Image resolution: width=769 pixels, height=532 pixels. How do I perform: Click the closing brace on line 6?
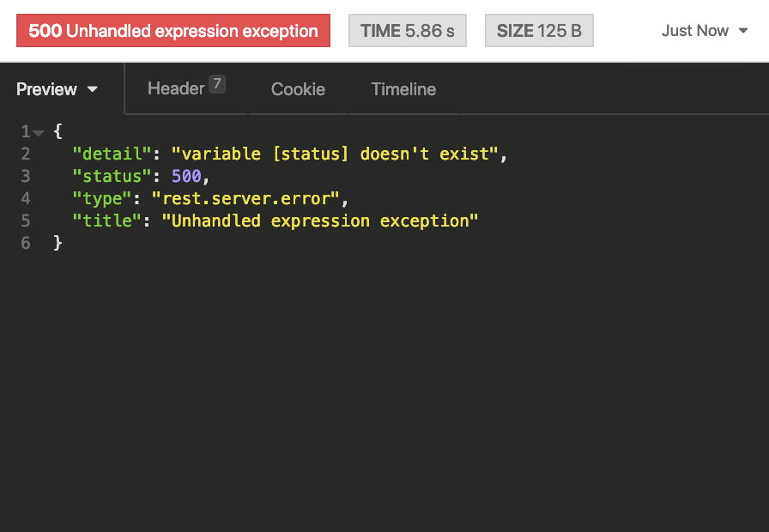[x=58, y=244]
